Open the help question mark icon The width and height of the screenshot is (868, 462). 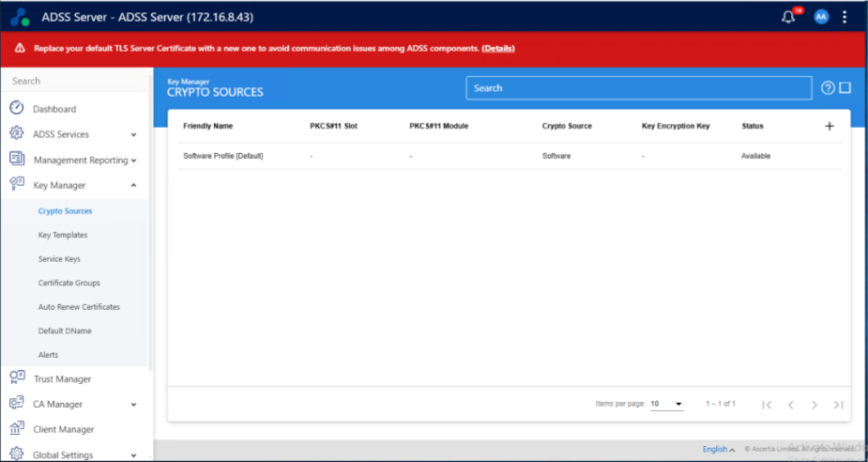[828, 88]
